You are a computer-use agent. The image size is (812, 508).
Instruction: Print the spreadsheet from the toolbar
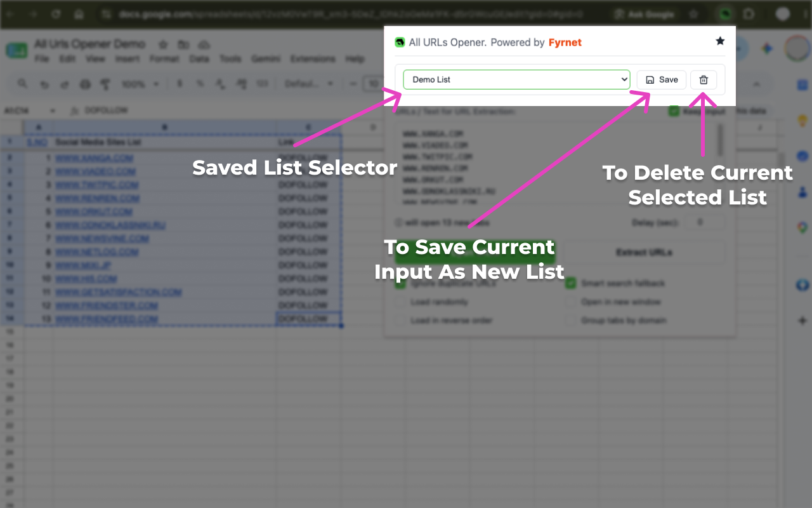pos(85,84)
